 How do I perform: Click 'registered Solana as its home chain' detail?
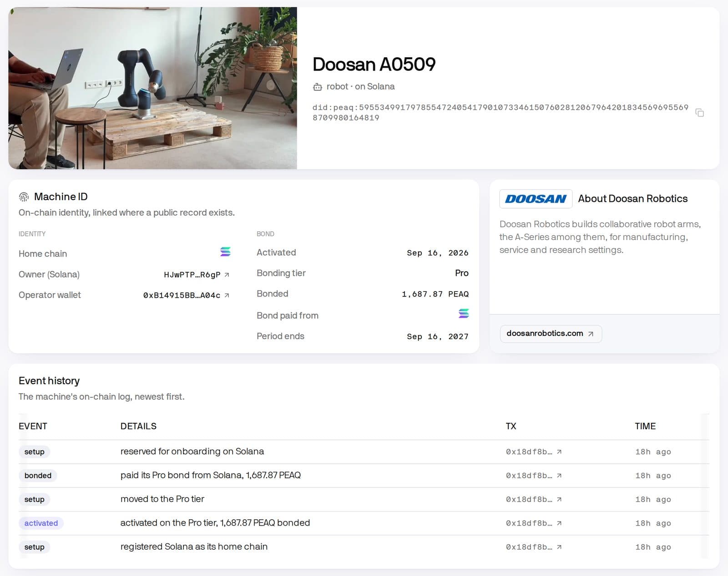tap(194, 547)
